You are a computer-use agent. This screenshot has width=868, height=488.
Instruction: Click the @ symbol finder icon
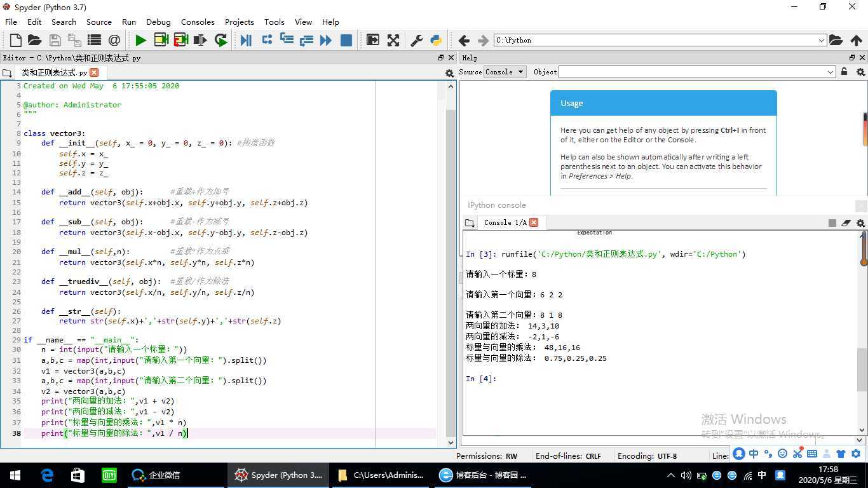pyautogui.click(x=114, y=40)
